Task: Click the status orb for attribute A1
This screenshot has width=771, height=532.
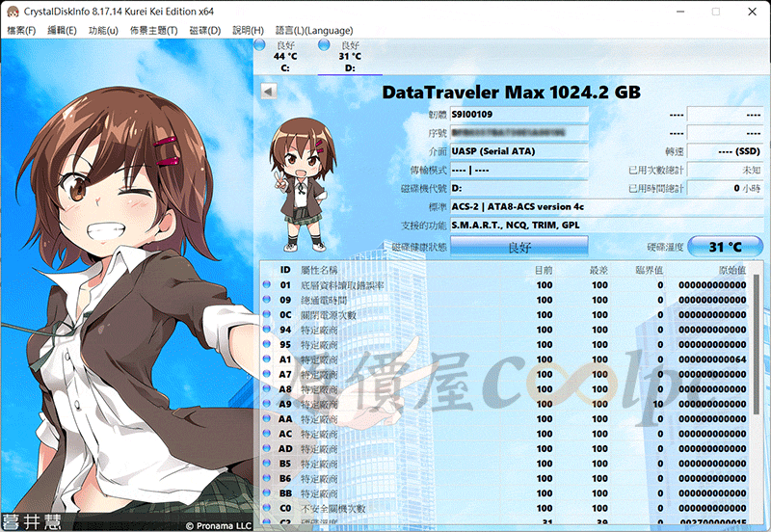Action: (x=267, y=359)
